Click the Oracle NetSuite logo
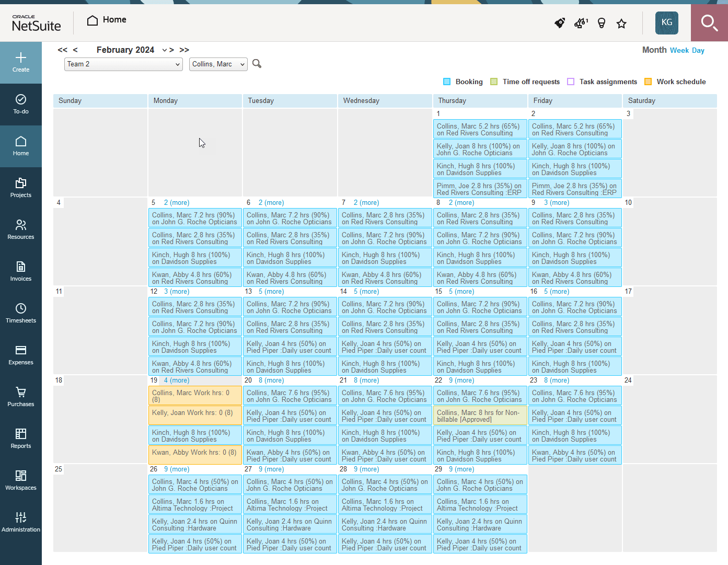 [x=37, y=23]
